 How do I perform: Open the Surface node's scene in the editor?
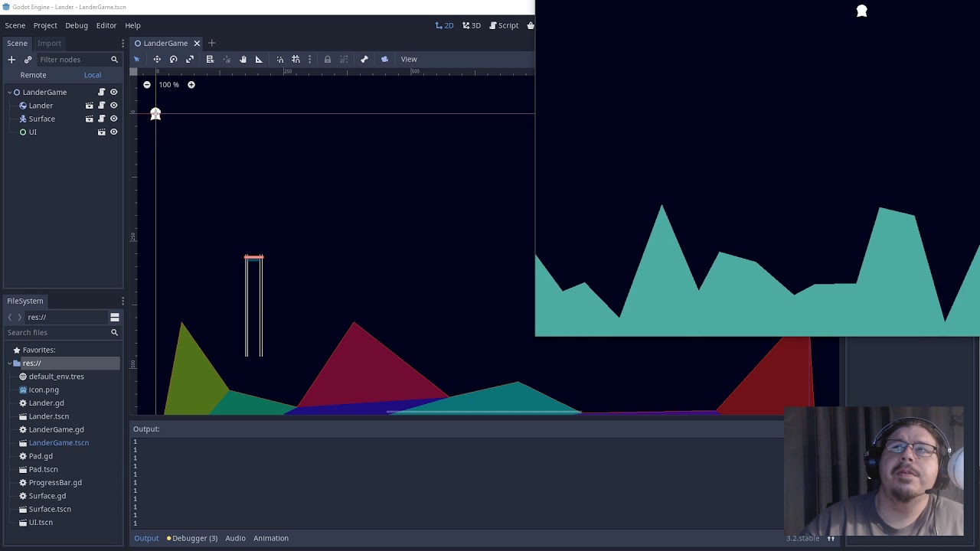pyautogui.click(x=90, y=119)
